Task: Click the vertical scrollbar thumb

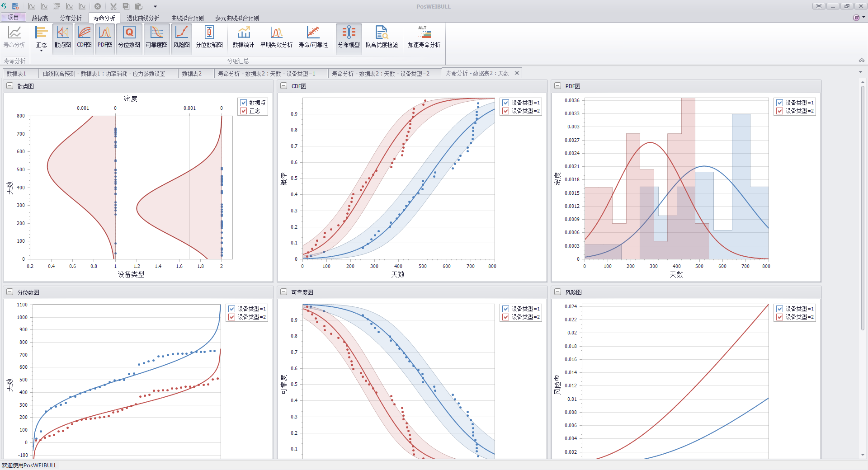Action: click(863, 208)
